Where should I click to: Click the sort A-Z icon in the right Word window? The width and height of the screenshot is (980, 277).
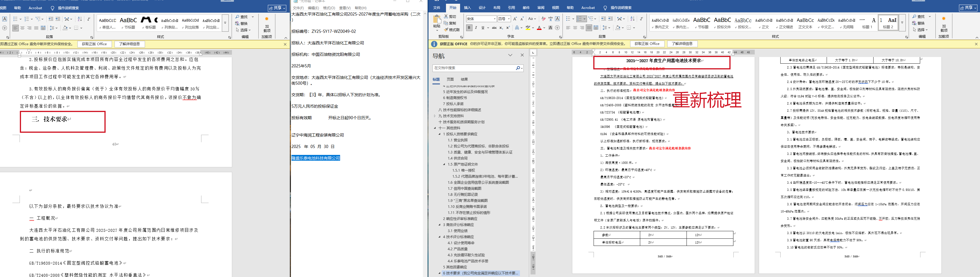632,19
